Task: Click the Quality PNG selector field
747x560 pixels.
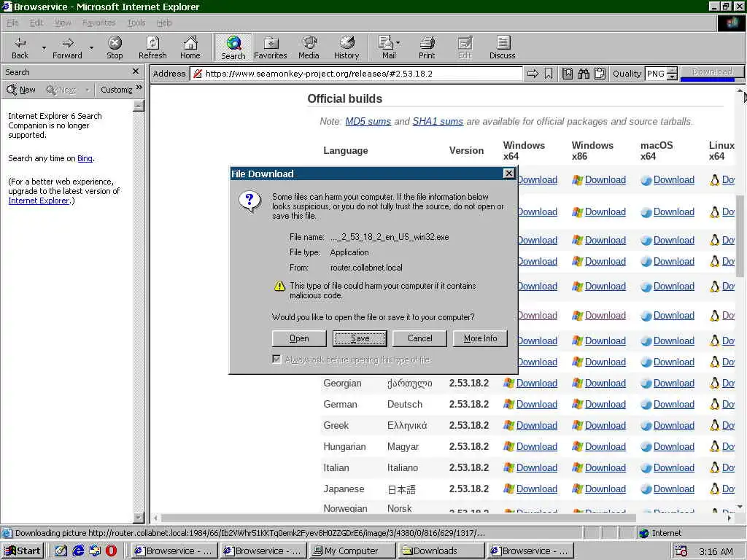Action: click(x=656, y=74)
